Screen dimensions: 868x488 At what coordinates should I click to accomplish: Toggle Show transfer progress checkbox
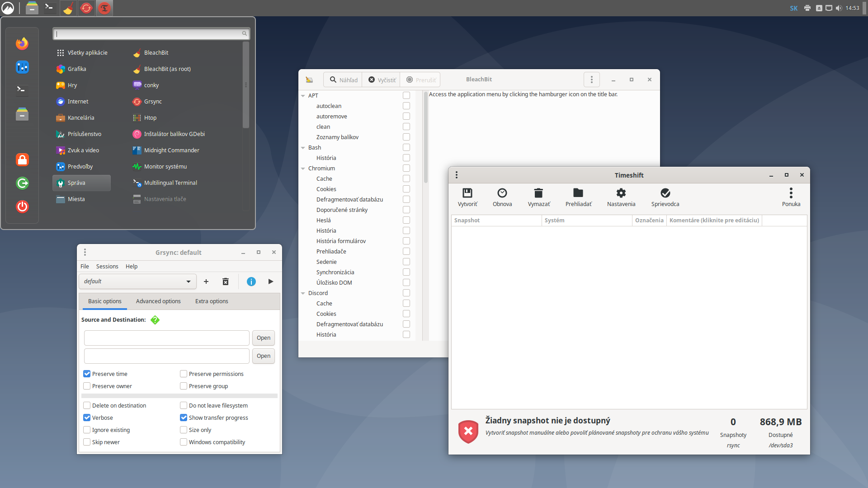pyautogui.click(x=184, y=418)
